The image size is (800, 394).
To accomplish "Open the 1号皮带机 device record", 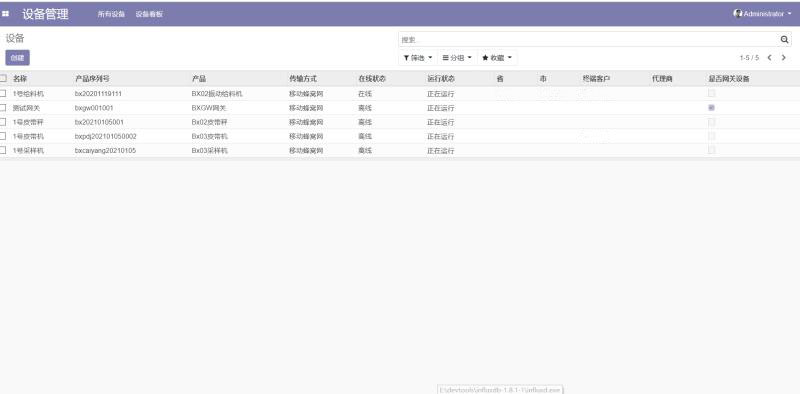I will (x=29, y=137).
